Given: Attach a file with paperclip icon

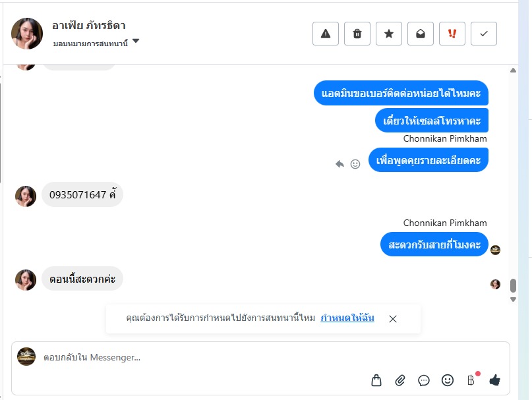Looking at the screenshot, I should (400, 380).
